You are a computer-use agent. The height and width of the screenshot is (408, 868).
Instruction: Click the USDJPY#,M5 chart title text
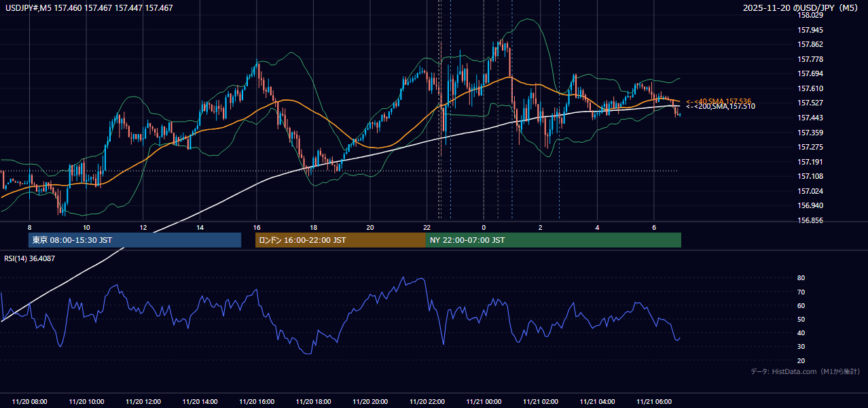click(x=89, y=7)
